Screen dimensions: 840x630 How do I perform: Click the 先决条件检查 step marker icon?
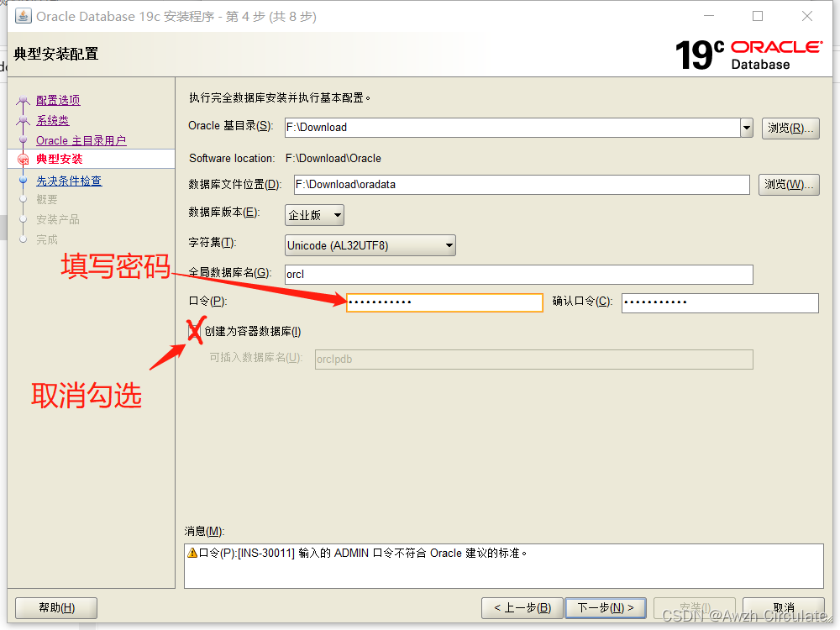(x=24, y=180)
